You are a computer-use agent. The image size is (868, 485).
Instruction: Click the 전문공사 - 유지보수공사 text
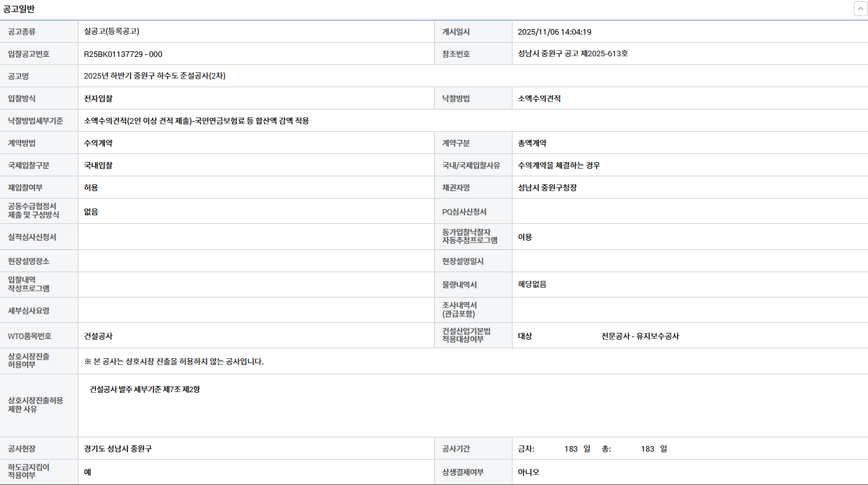pos(640,337)
